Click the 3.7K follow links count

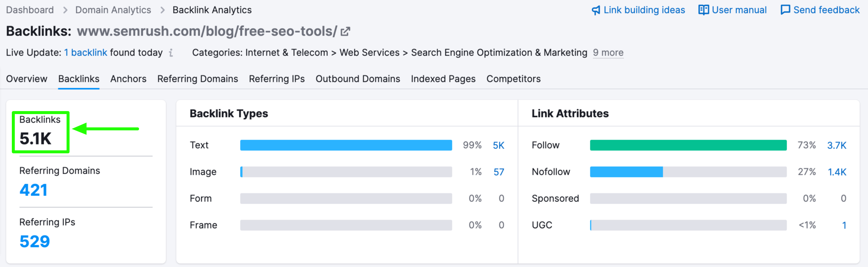(x=837, y=145)
